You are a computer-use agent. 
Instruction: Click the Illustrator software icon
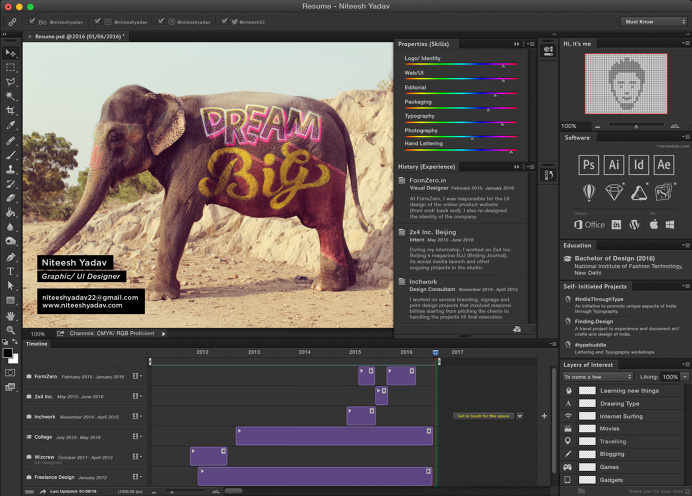point(614,164)
